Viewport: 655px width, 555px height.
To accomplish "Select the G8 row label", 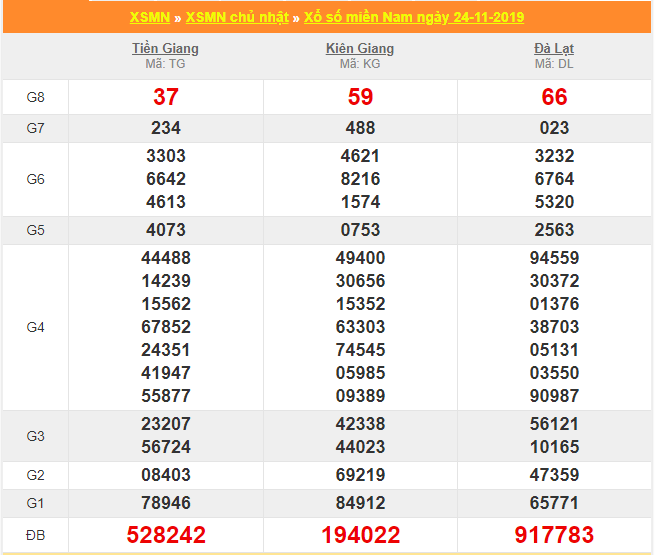I will pyautogui.click(x=35, y=97).
